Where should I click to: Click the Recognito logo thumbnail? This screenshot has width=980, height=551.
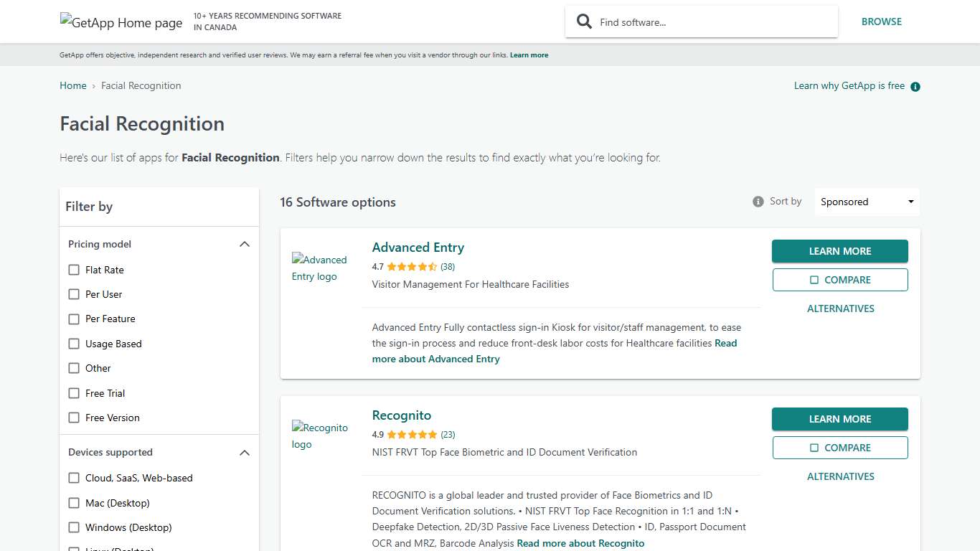(x=320, y=435)
